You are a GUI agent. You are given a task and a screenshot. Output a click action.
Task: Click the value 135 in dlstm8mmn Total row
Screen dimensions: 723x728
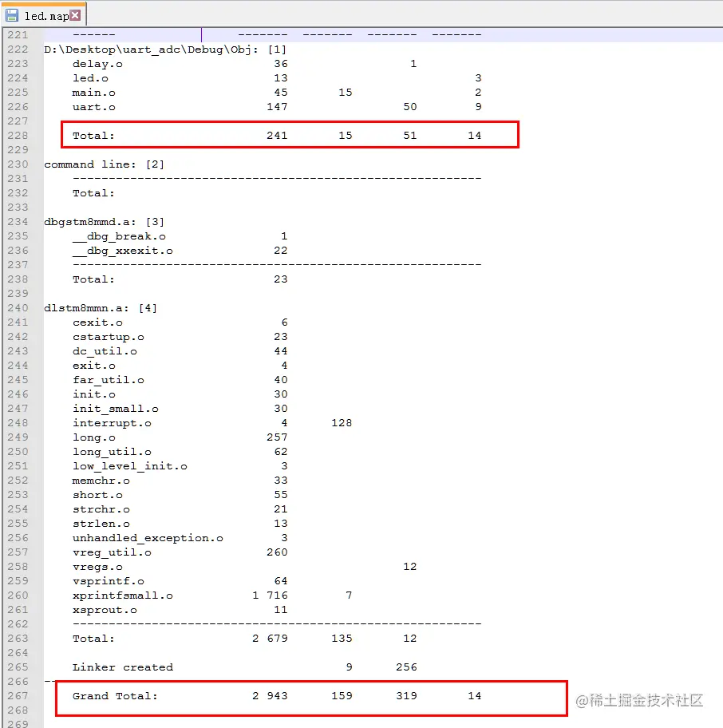342,639
